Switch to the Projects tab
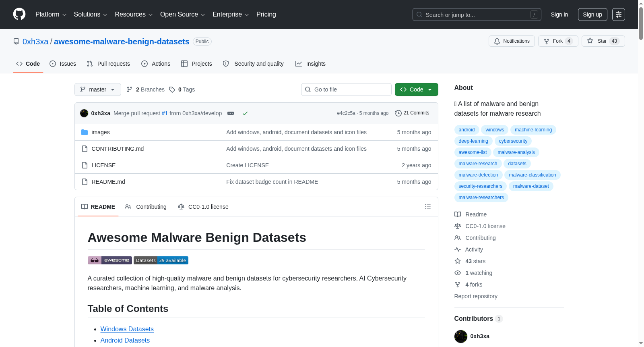Viewport: 644px width, 347px height. click(x=196, y=64)
